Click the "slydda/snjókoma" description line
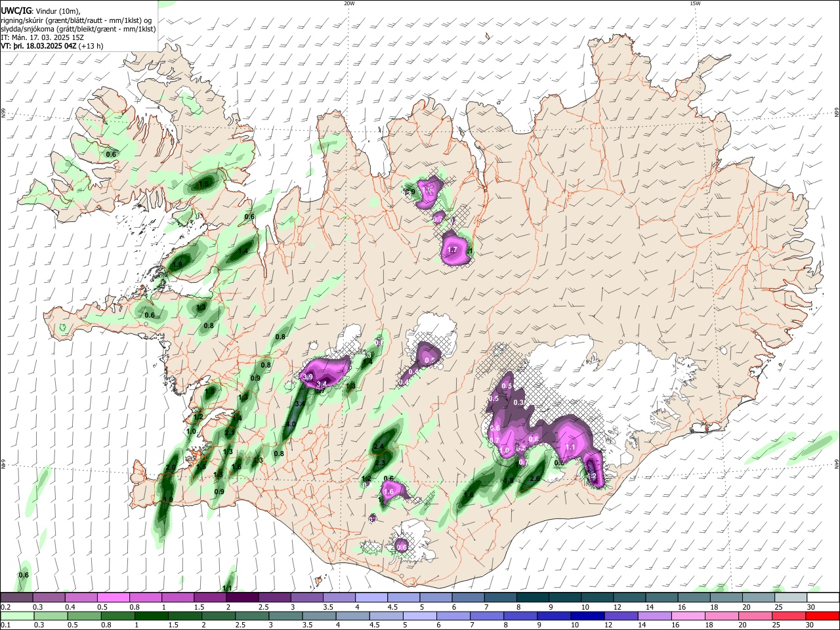Viewport: 840px width, 630px height. pos(78,29)
